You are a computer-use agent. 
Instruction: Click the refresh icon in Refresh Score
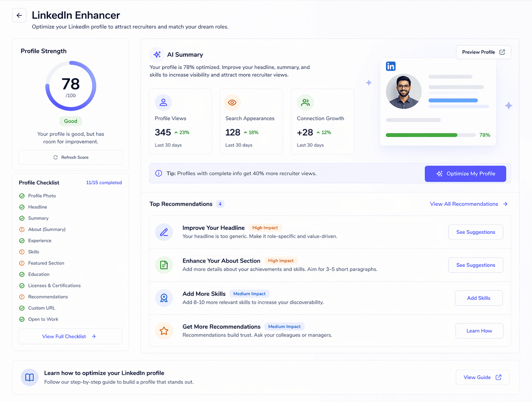(56, 157)
